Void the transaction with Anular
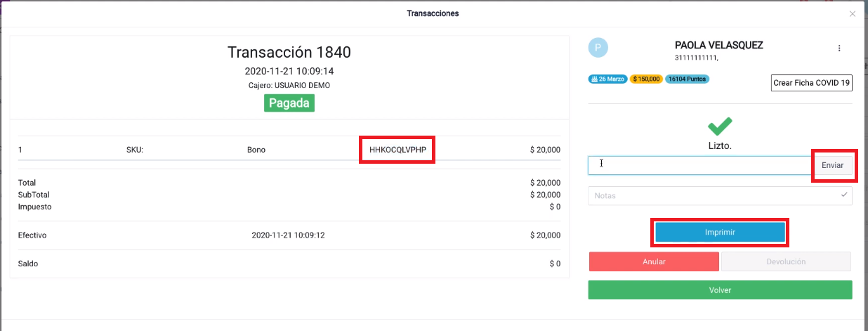Screen dimensions: 868x331 [x=654, y=261]
